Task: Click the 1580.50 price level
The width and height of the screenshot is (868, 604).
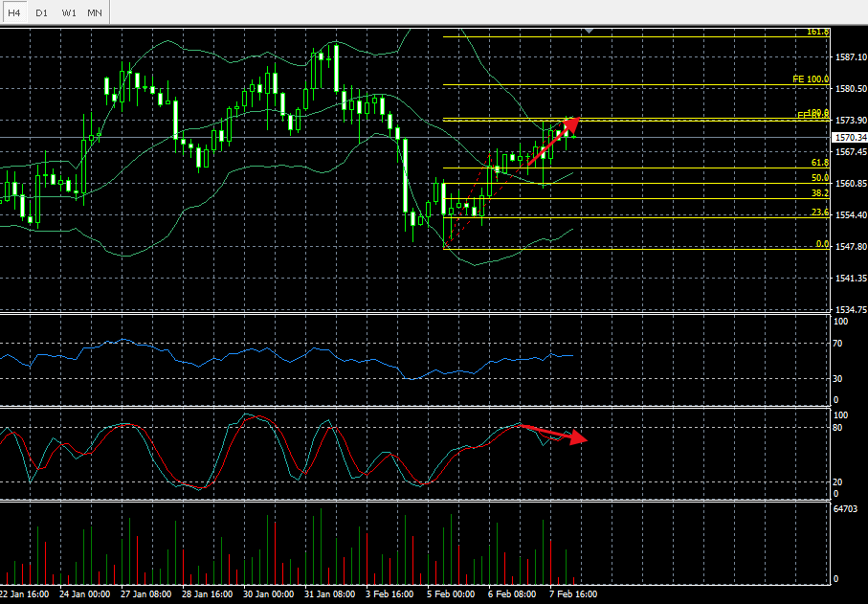Action: 852,89
